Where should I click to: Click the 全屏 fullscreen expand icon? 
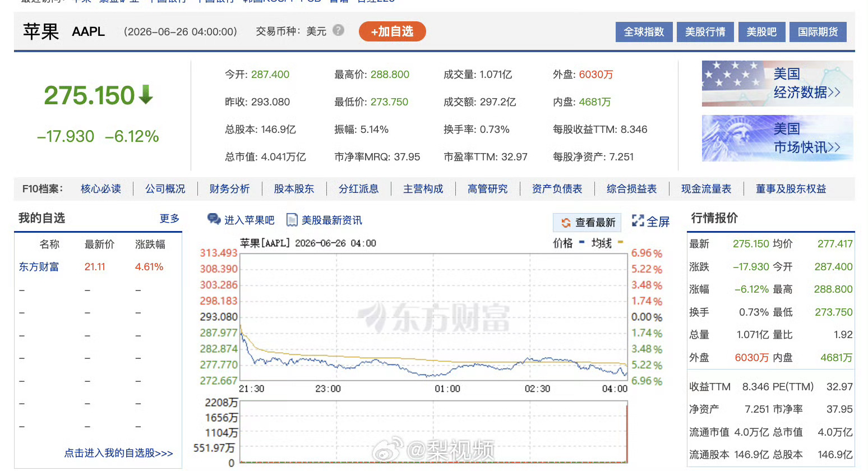pyautogui.click(x=638, y=221)
